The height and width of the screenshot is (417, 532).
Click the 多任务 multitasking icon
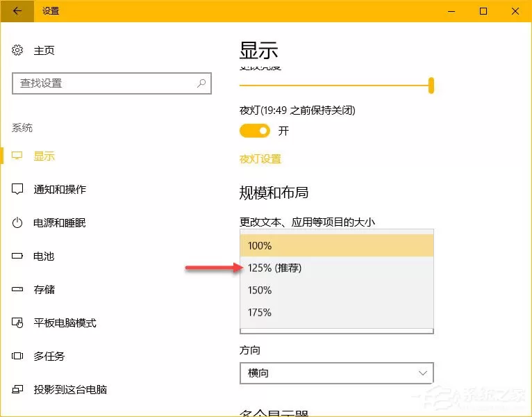click(x=17, y=356)
